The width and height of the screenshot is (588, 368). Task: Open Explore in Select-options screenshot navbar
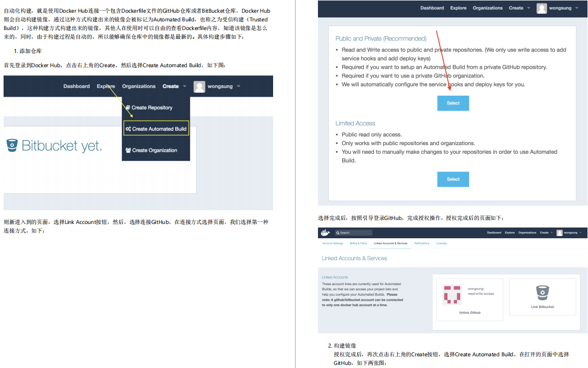coord(458,8)
